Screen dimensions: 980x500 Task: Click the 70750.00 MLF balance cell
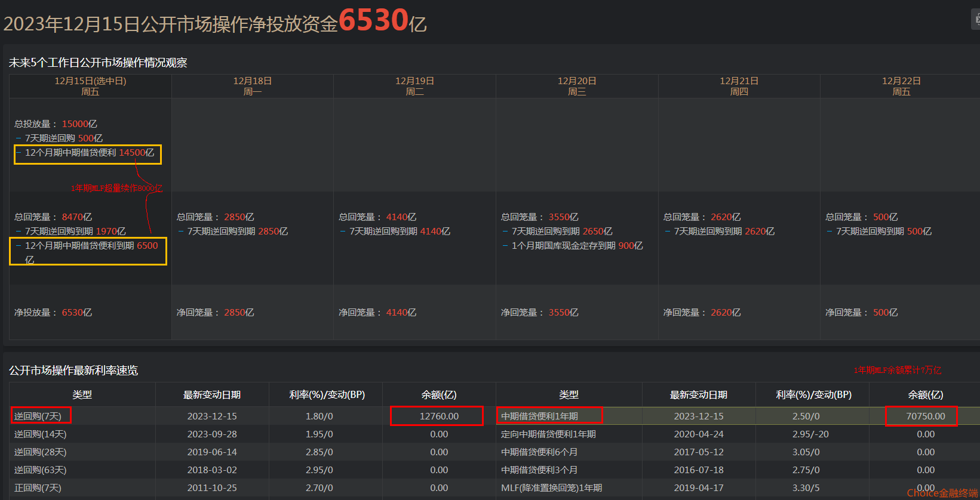925,416
